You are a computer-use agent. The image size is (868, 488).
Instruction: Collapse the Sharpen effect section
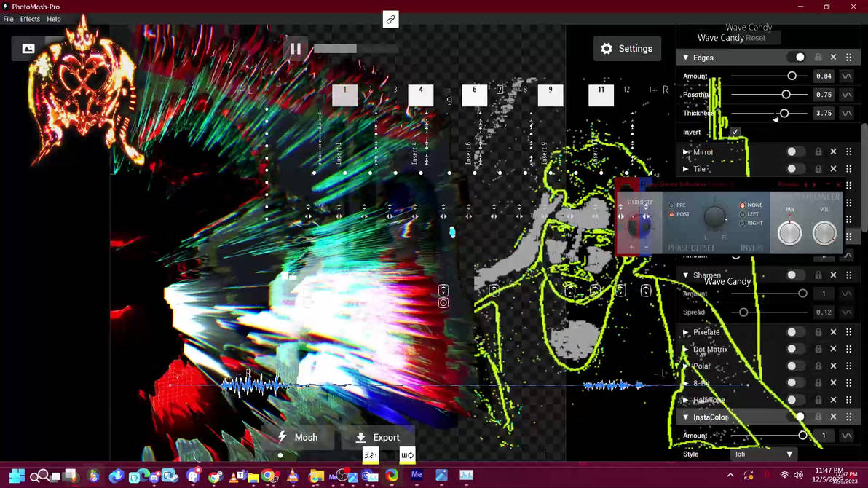686,275
